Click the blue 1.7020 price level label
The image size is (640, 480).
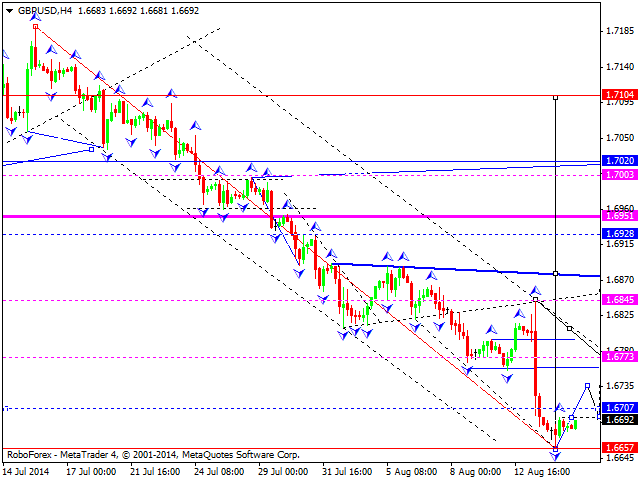pyautogui.click(x=620, y=160)
